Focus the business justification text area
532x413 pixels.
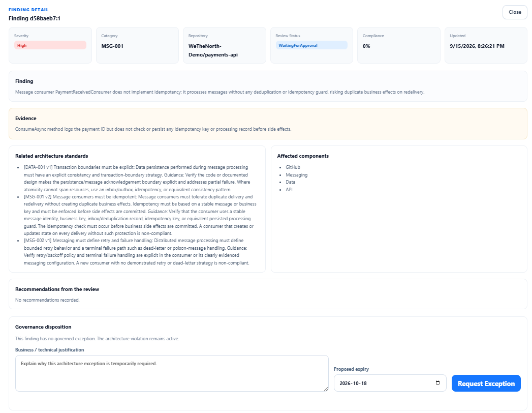(x=172, y=373)
